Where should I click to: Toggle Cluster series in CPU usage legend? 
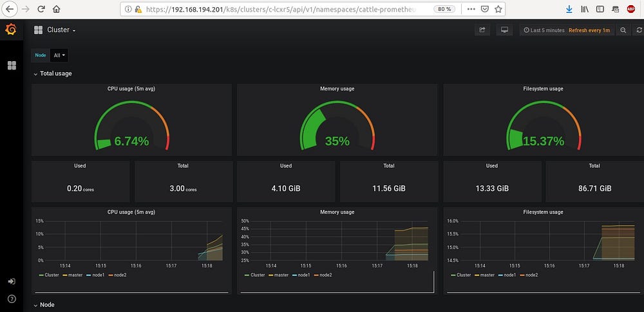(x=49, y=275)
